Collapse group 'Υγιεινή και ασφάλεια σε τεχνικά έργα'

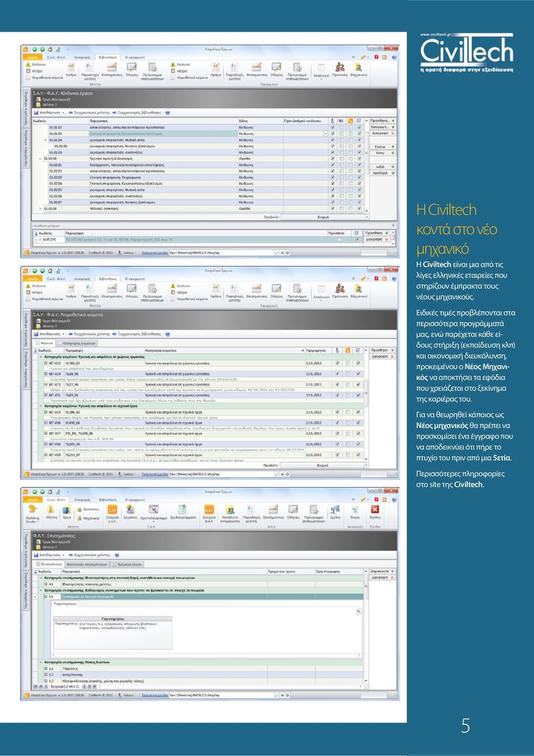41,406
